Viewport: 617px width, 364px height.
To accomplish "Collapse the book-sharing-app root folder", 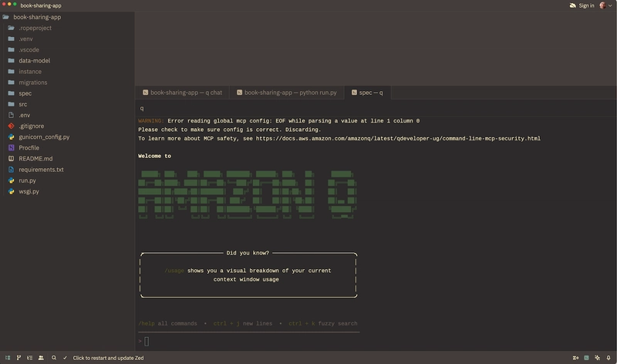I will [x=37, y=17].
